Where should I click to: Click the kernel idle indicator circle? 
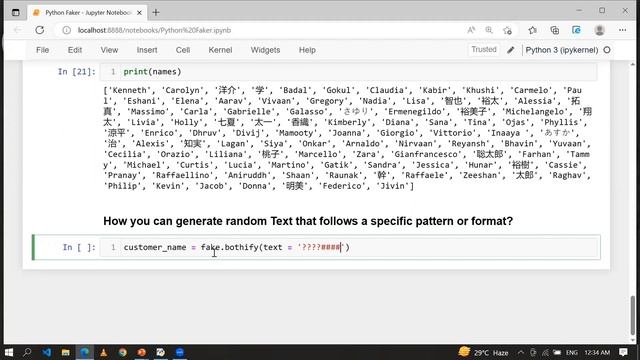(607, 50)
